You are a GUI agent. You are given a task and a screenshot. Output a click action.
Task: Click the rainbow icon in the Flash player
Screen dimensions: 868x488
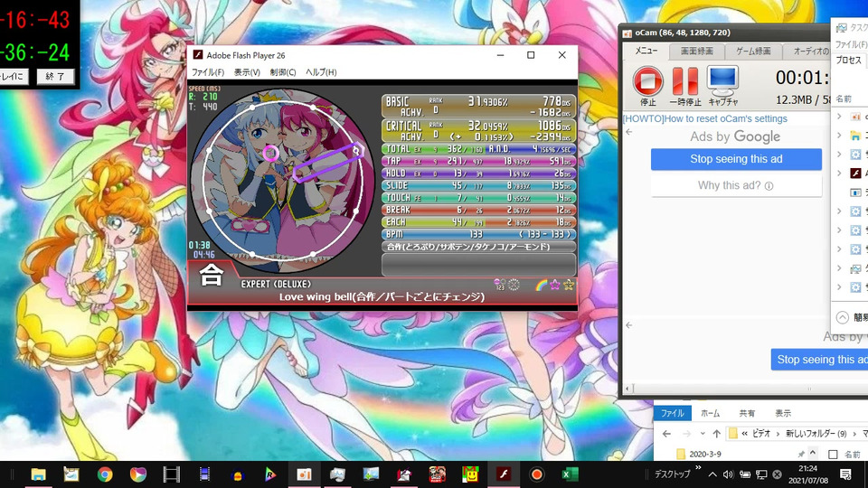tap(542, 285)
